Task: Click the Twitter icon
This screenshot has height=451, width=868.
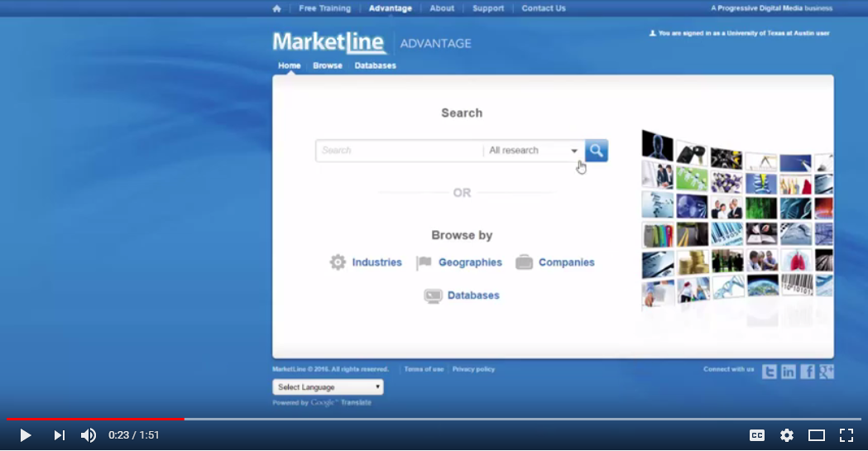Action: coord(769,372)
